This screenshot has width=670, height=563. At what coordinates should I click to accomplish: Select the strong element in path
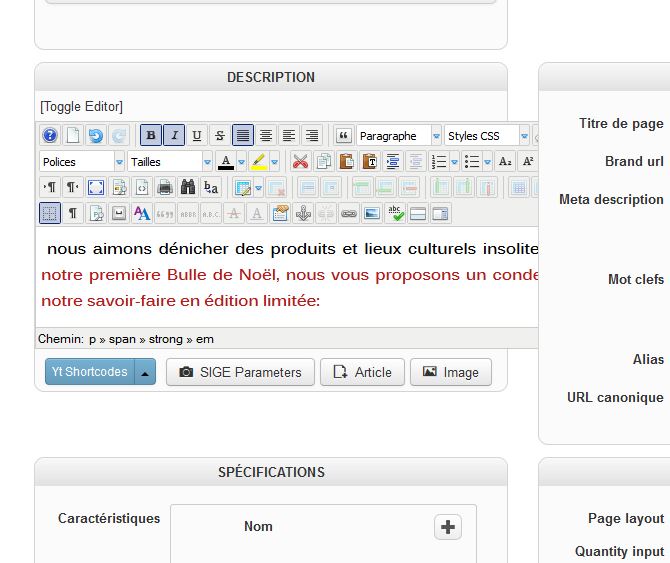[x=166, y=339]
